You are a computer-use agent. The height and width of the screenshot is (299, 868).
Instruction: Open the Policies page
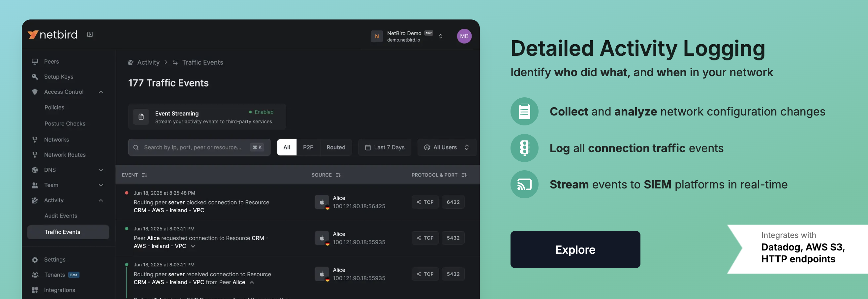[54, 108]
